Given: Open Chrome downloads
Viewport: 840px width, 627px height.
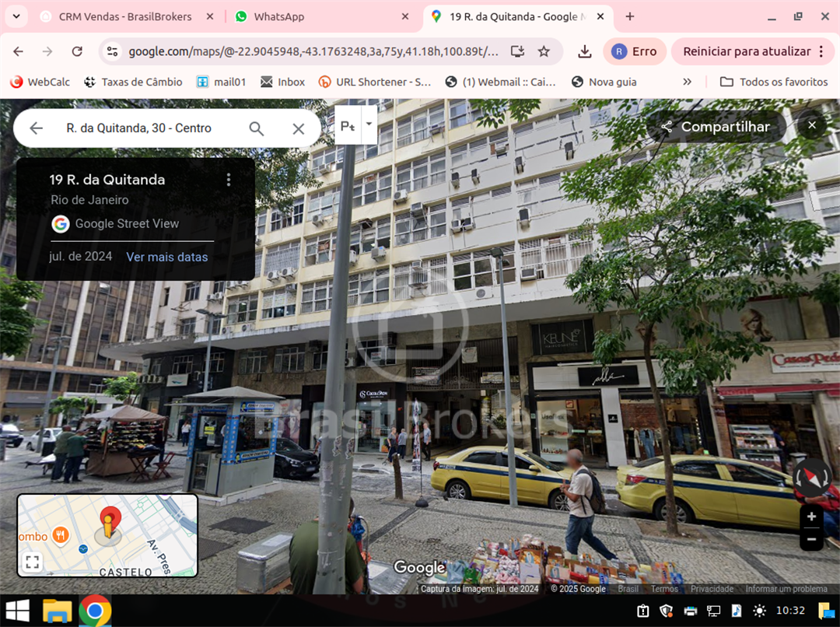Looking at the screenshot, I should tap(585, 51).
